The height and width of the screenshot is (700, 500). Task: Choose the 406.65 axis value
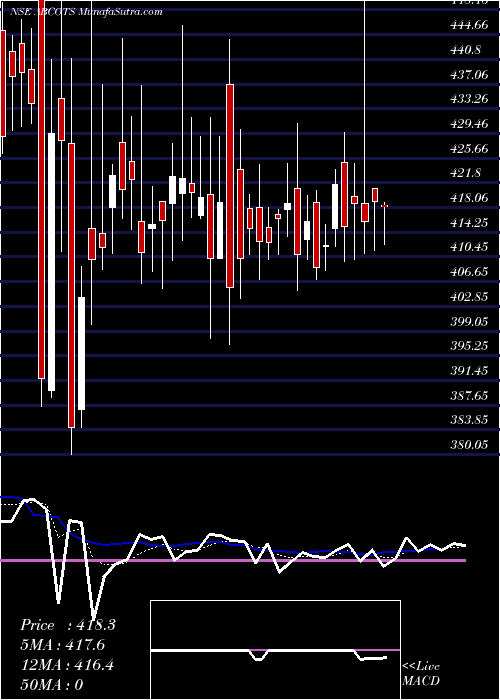pos(470,271)
